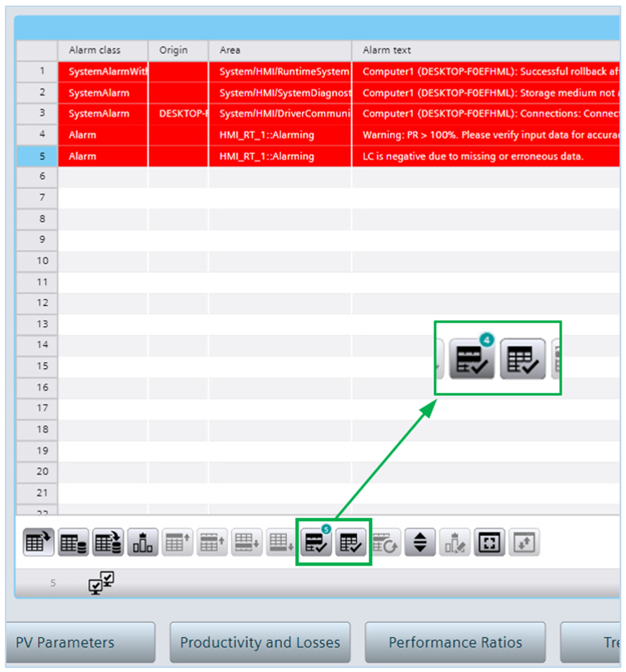Click the group acknowledgment toolbar button

(351, 542)
